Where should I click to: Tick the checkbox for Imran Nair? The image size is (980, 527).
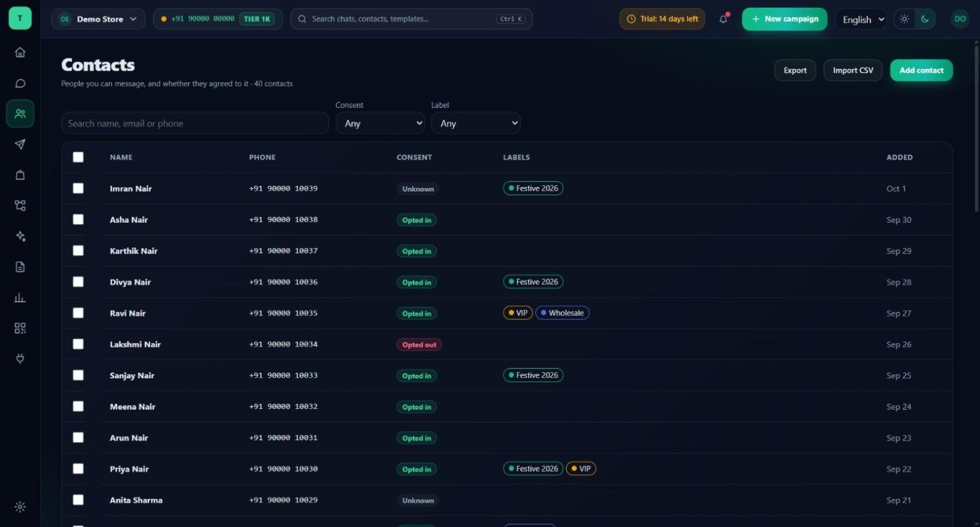[x=78, y=188]
